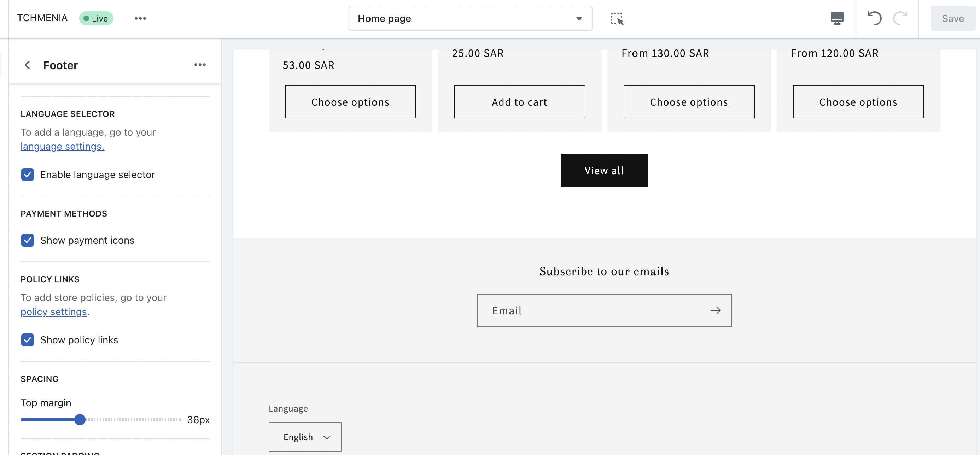Disable the Show policy links checkbox
Screen dimensions: 980x455
coord(27,340)
